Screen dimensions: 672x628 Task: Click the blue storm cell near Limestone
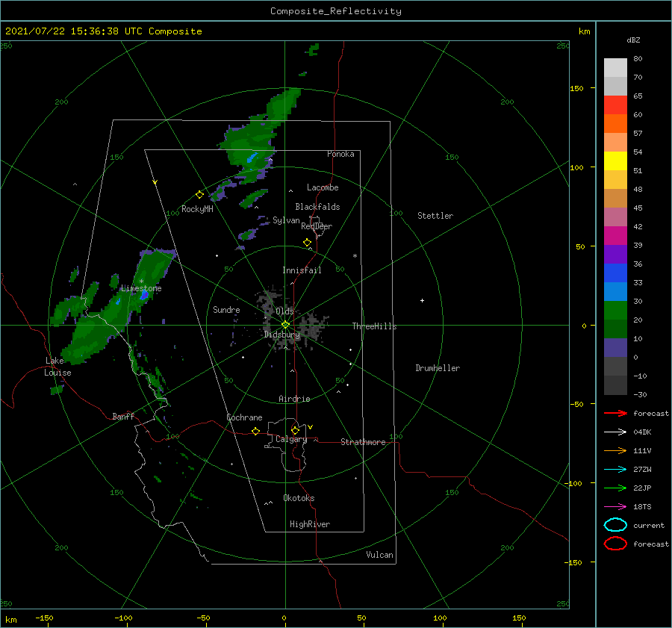[144, 295]
